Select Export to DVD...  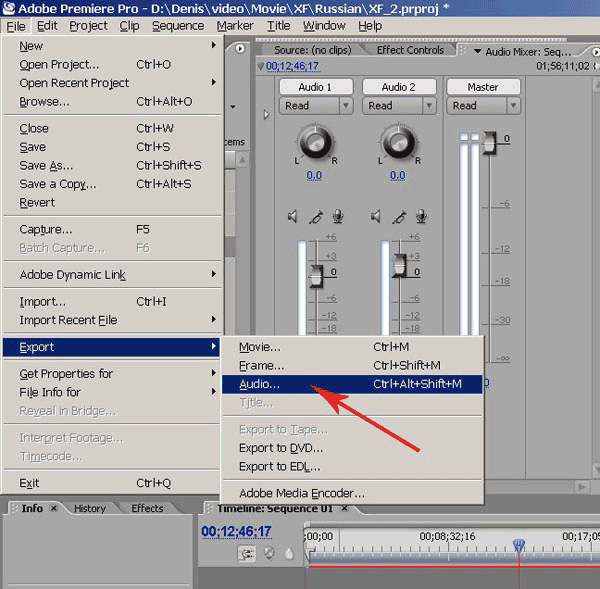point(352,448)
